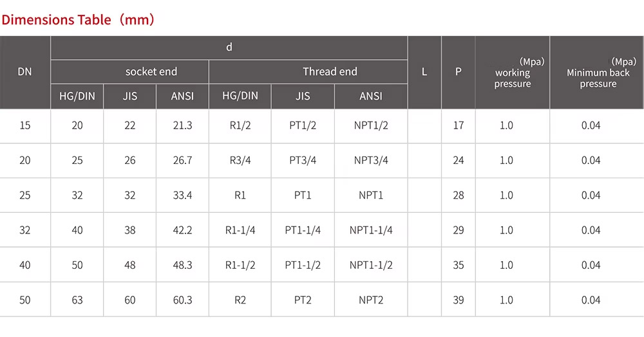The height and width of the screenshot is (337, 644).
Task: Click the NPT1-1/2 thread cell
Action: pyautogui.click(x=371, y=265)
